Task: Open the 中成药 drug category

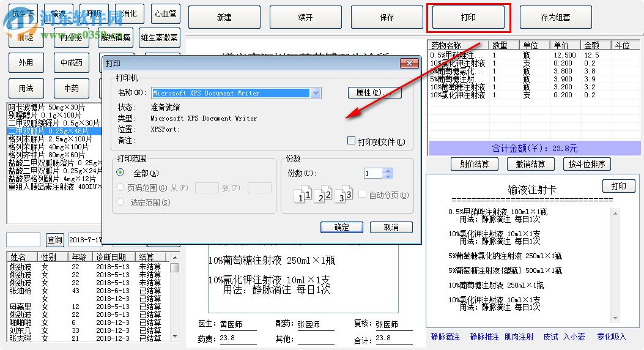Action: click(x=72, y=63)
